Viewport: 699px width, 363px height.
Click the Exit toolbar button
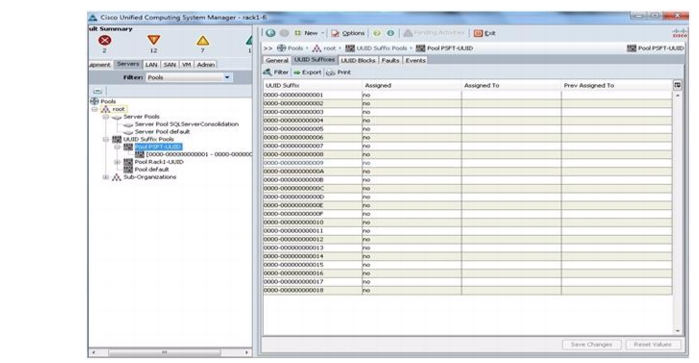coord(485,33)
